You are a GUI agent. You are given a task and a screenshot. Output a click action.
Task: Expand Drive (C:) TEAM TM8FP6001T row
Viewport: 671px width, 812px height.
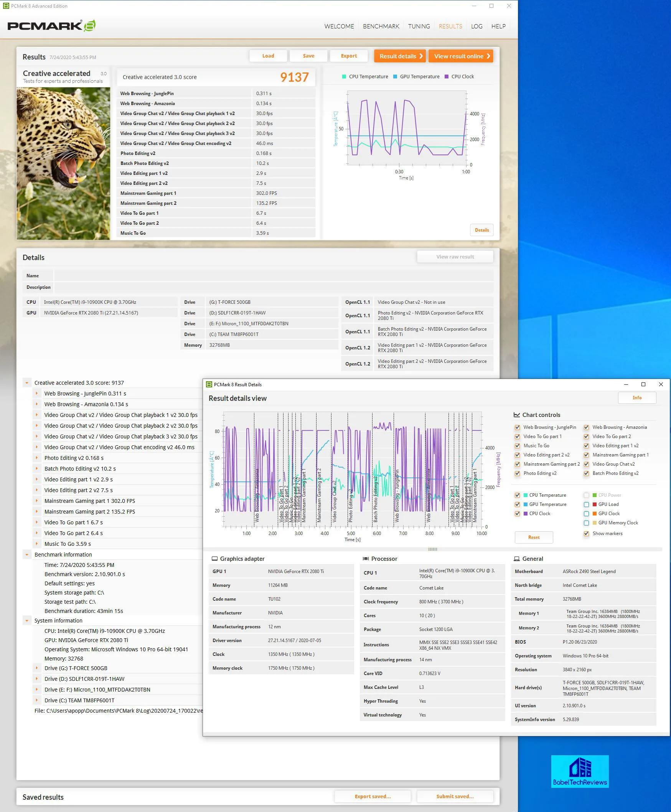pyautogui.click(x=37, y=700)
